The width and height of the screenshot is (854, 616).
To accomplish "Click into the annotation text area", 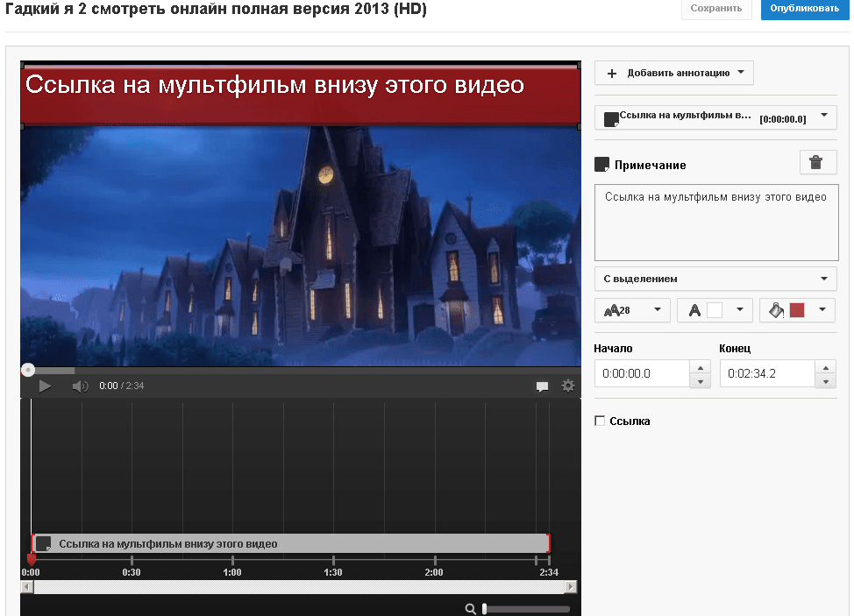I will 716,223.
